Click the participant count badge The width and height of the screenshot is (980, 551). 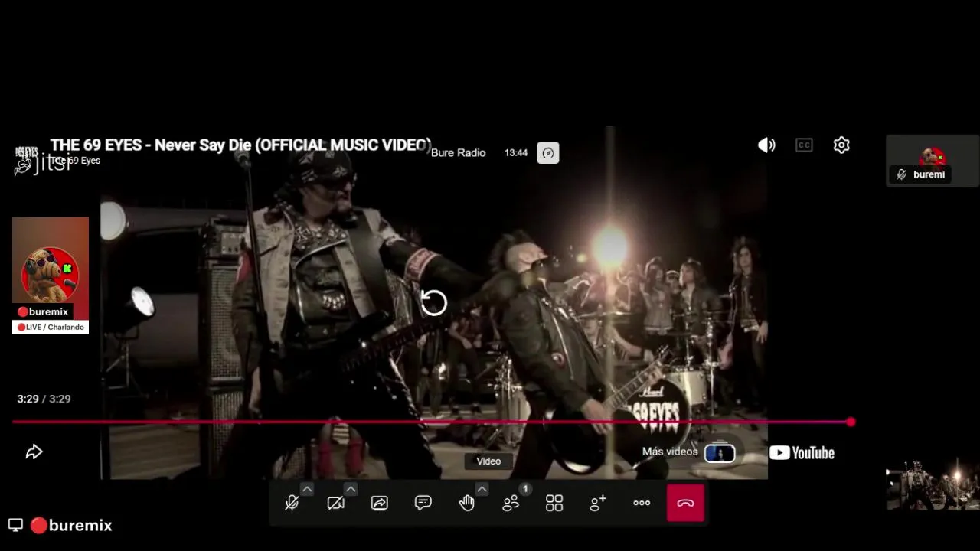(x=525, y=488)
